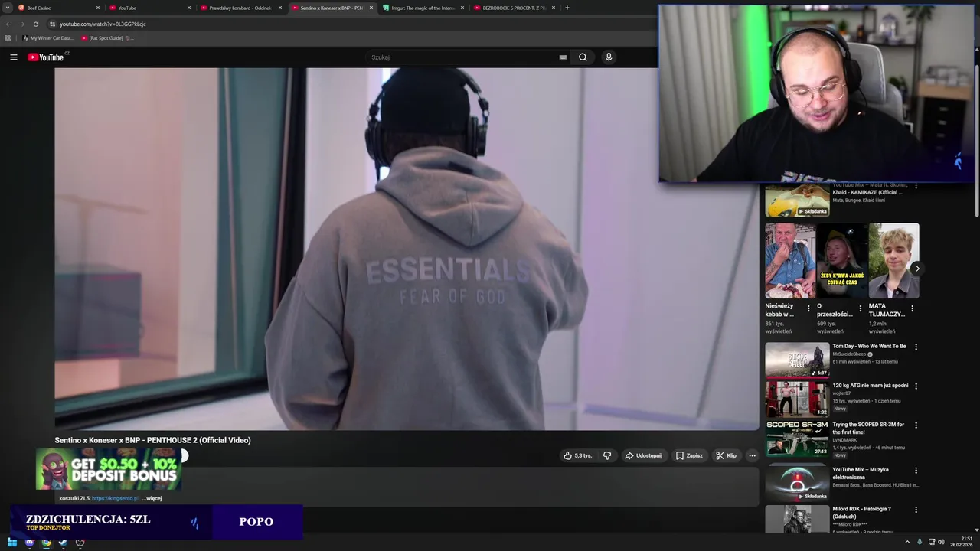Click the main video player
This screenshot has width=980, height=551.
(x=407, y=249)
